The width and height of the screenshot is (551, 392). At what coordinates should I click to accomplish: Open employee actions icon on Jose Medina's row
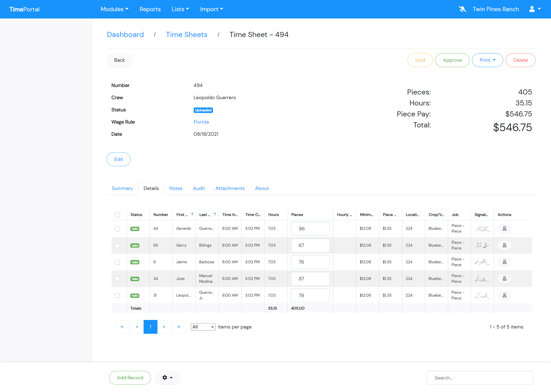pyautogui.click(x=504, y=279)
